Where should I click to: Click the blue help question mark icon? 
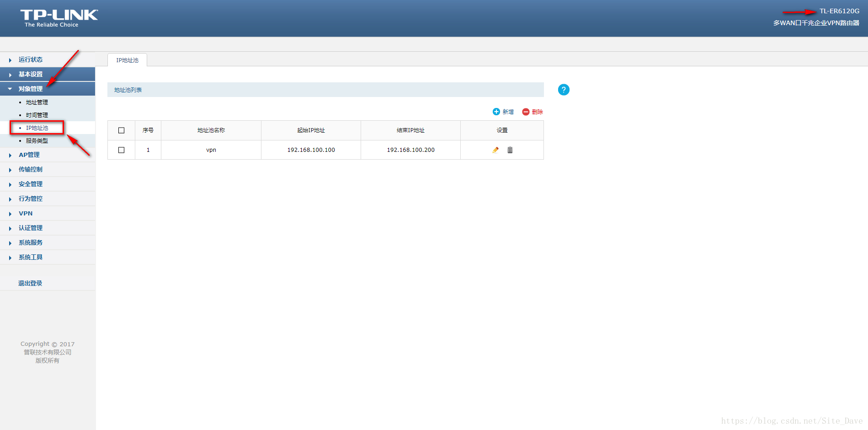pos(564,90)
